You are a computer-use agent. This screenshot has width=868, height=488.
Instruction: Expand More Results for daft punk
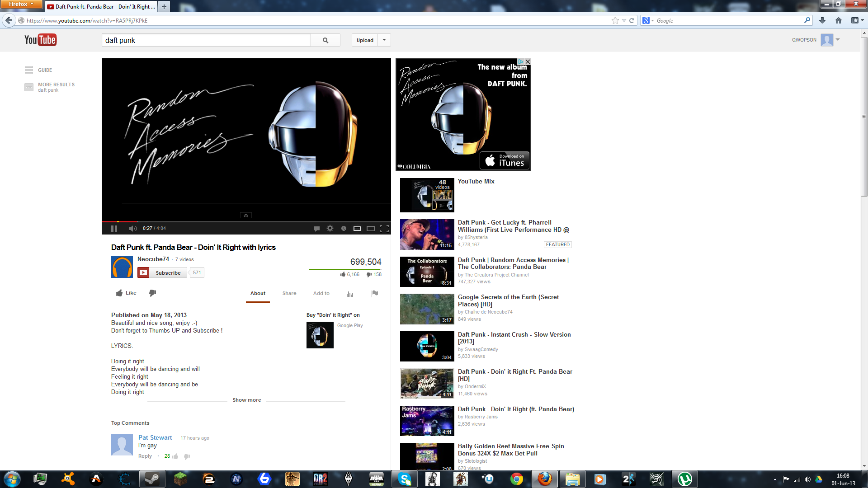click(x=50, y=87)
